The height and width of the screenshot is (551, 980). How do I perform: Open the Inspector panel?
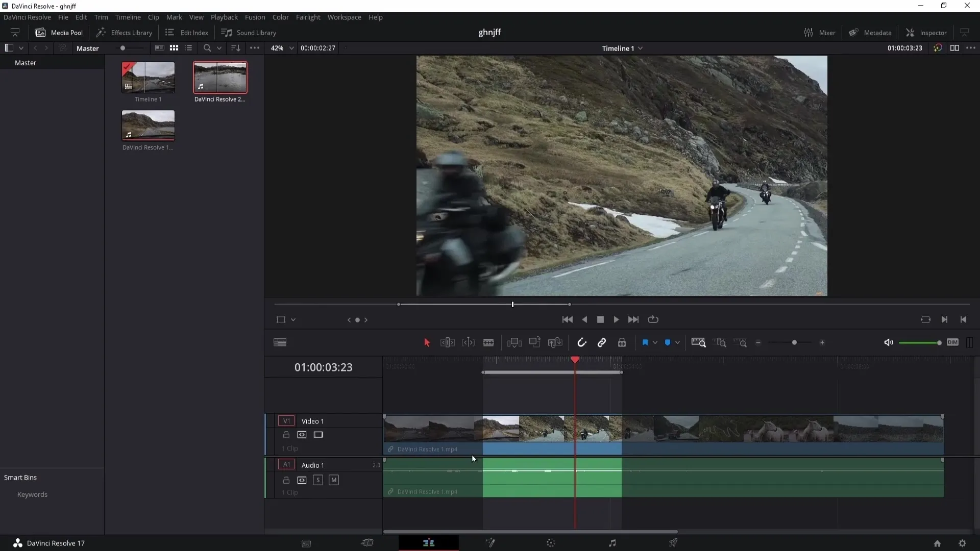click(x=926, y=33)
